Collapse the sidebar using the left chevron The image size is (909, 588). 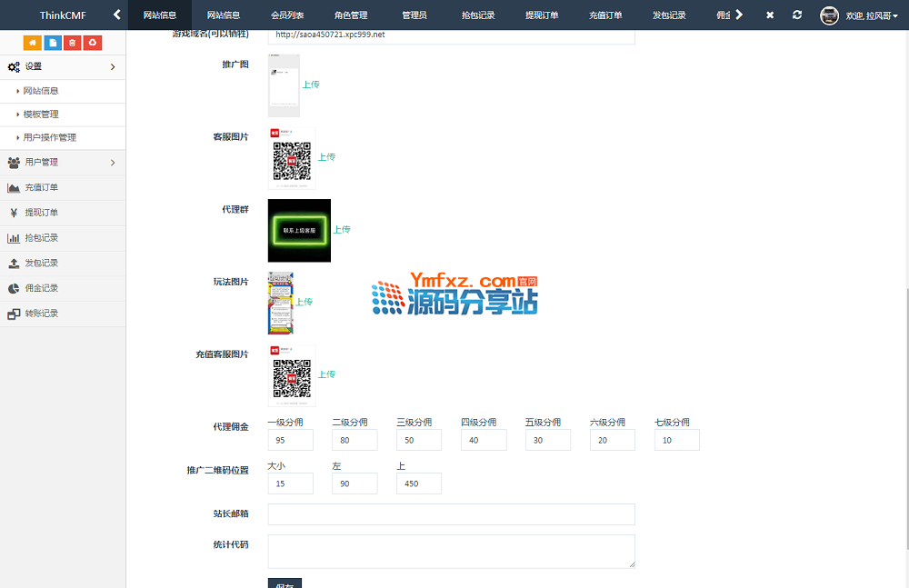click(116, 15)
